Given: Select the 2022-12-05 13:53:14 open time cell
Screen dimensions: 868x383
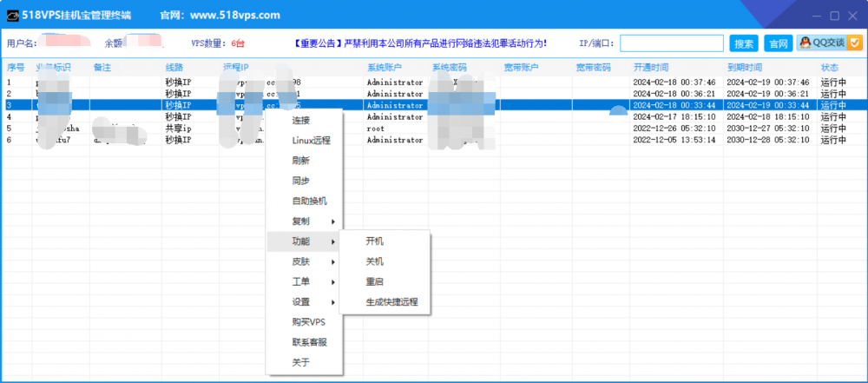Looking at the screenshot, I should [674, 140].
